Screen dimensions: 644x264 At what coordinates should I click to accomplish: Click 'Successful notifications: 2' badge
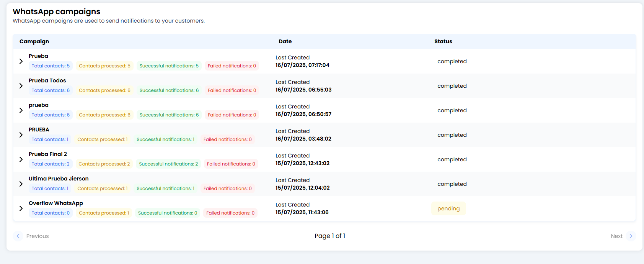pyautogui.click(x=168, y=164)
